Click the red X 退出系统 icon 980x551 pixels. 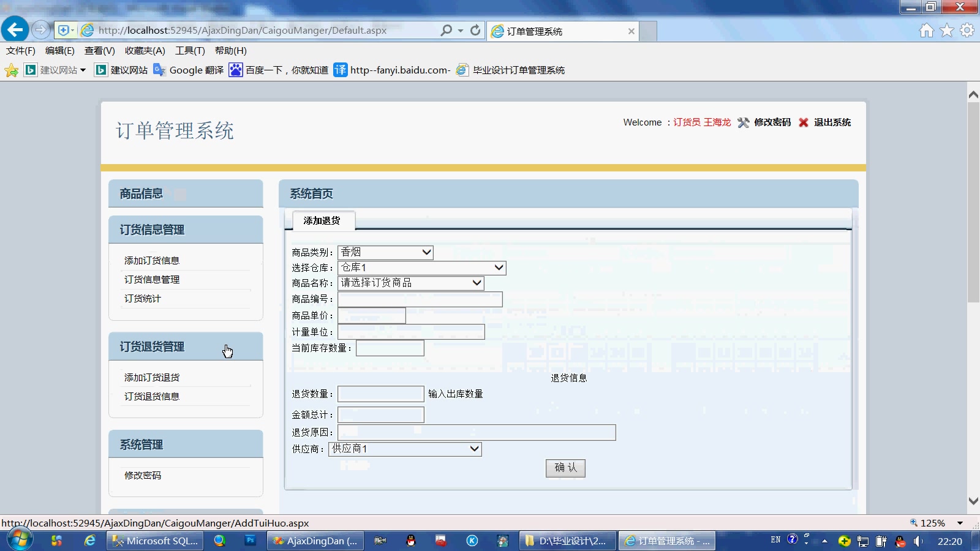[x=804, y=122]
